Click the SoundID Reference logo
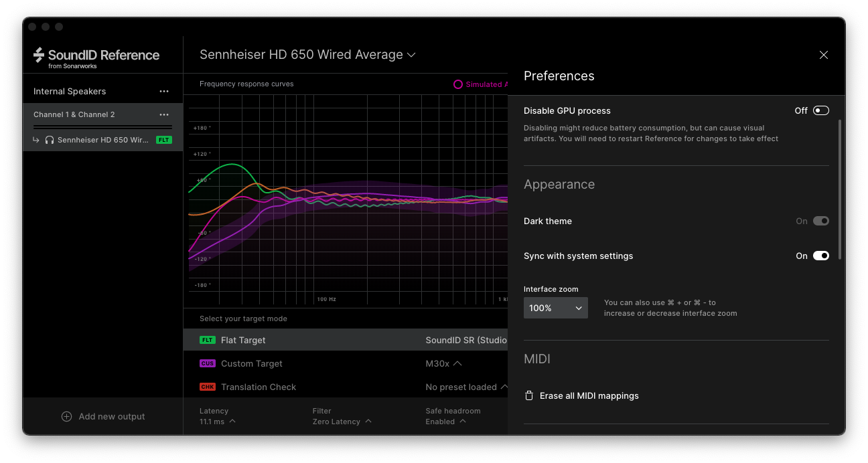Screen dimensions: 868x463 click(x=96, y=58)
